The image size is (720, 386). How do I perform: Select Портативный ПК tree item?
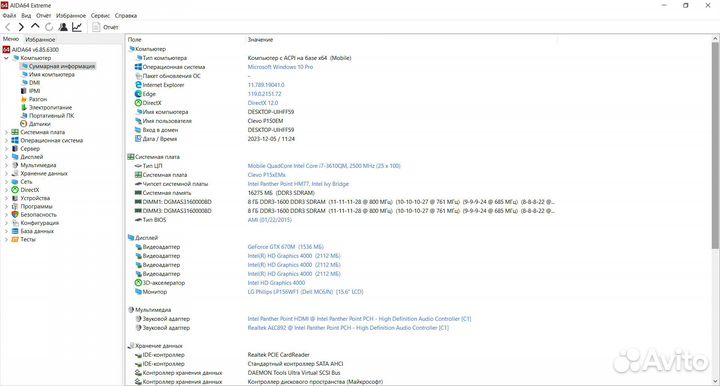point(47,116)
